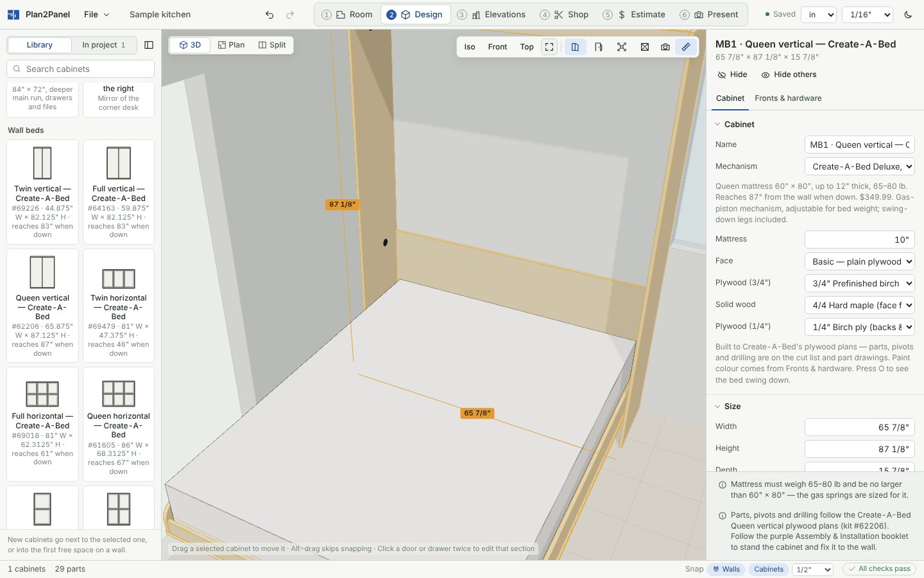Open the Solid wood dropdown
The height and width of the screenshot is (578, 924).
[x=860, y=305]
